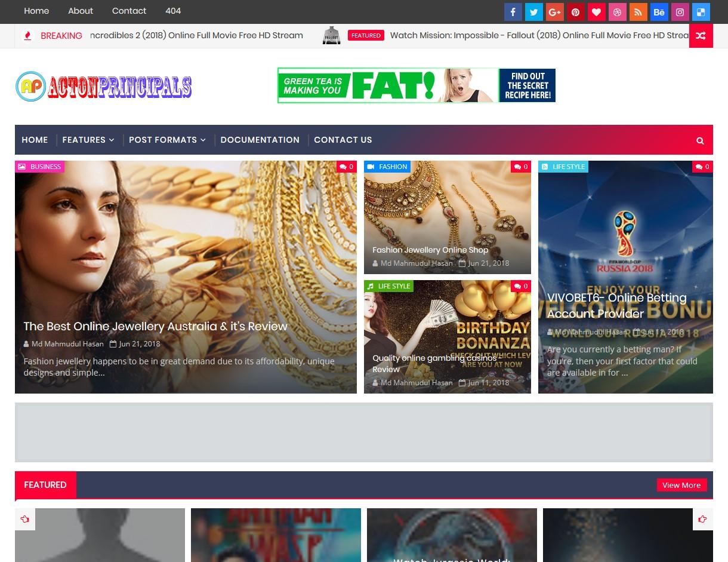Image resolution: width=728 pixels, height=562 pixels.
Task: Open the Post Formats dropdown
Action: pyautogui.click(x=167, y=140)
